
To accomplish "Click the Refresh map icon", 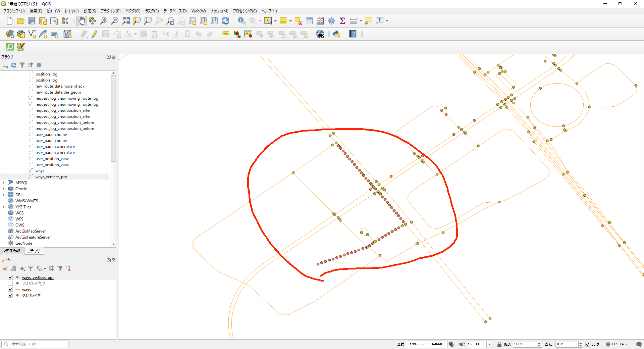I will tap(225, 21).
